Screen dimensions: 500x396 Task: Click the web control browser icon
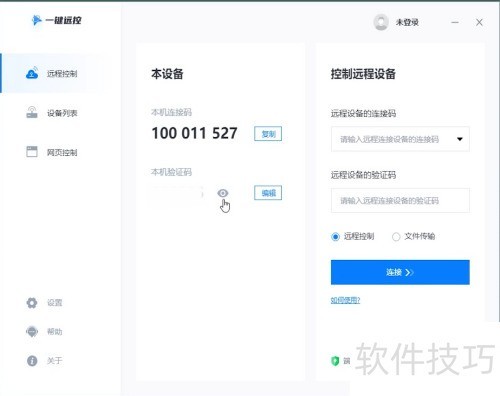click(32, 152)
